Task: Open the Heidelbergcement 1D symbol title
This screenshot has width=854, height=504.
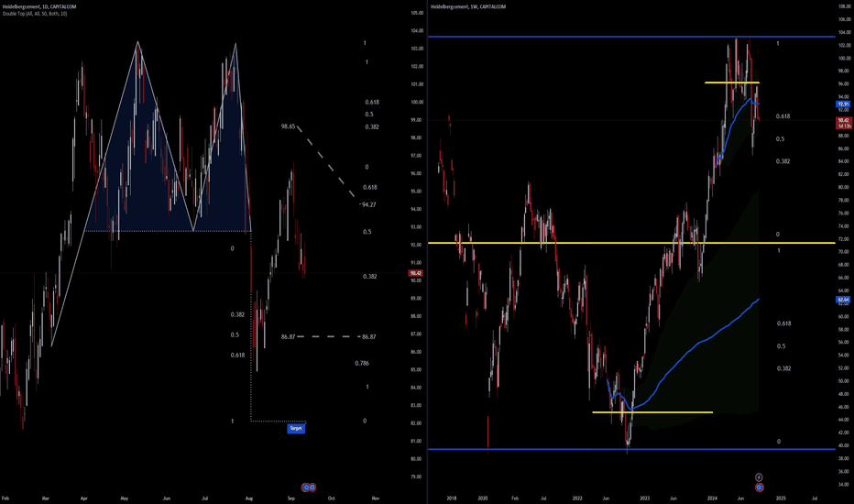Action: pos(39,7)
